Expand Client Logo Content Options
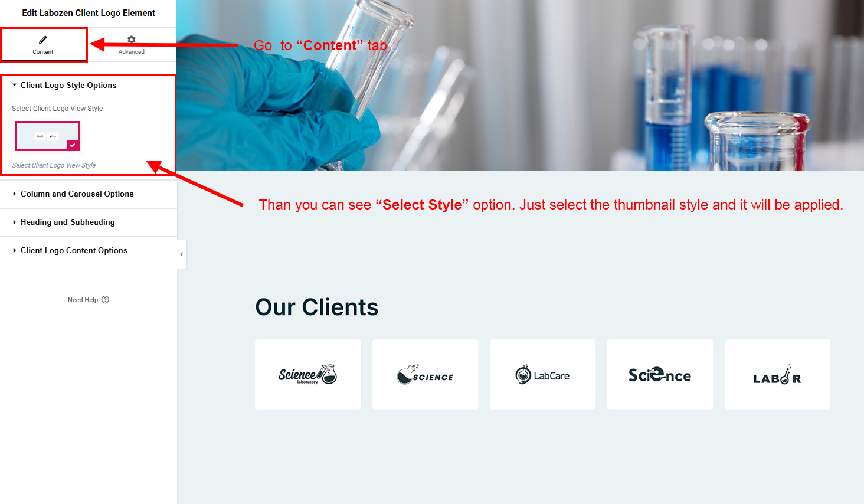 (x=89, y=250)
